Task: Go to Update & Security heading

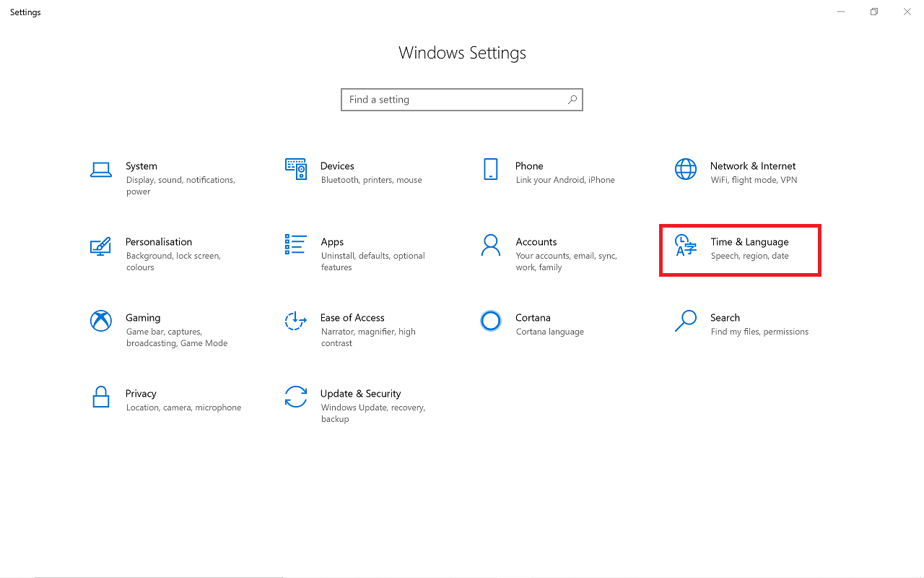Action: tap(360, 394)
